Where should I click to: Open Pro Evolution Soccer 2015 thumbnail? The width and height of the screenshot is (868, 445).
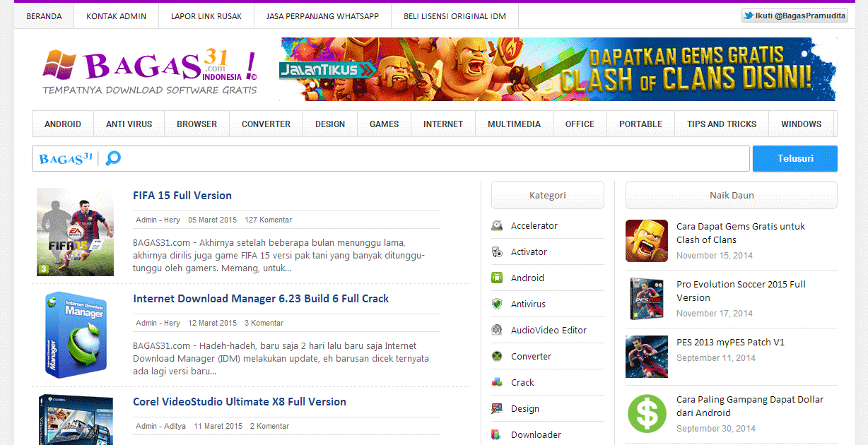pos(647,299)
